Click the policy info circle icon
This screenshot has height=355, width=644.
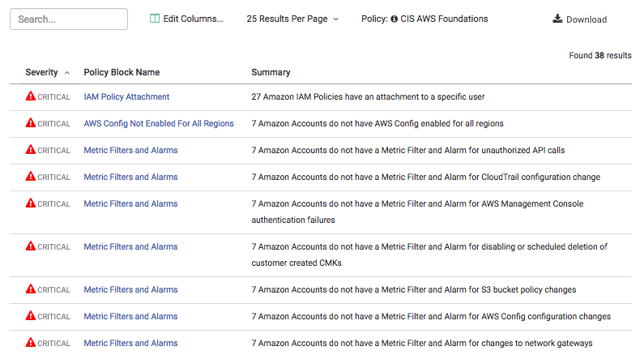[395, 19]
